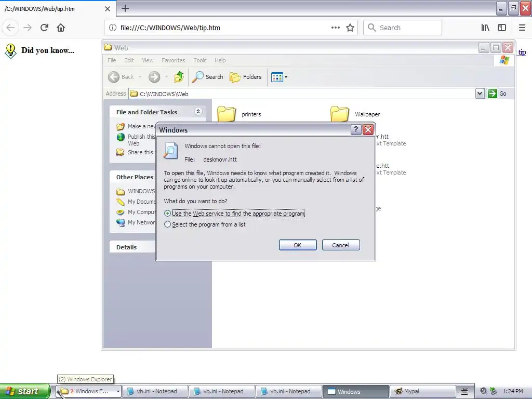Select Use the Web service option
The width and height of the screenshot is (532, 399).
tap(234, 214)
